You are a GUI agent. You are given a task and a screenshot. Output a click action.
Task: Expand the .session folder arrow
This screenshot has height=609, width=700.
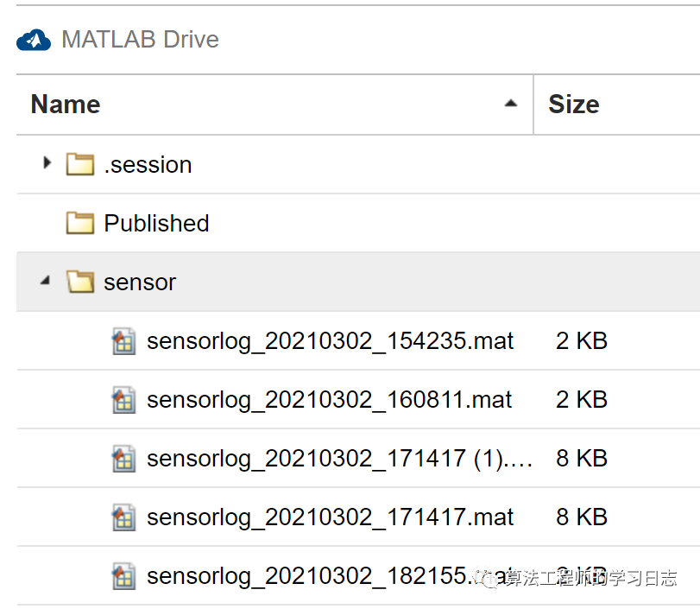pyautogui.click(x=47, y=163)
